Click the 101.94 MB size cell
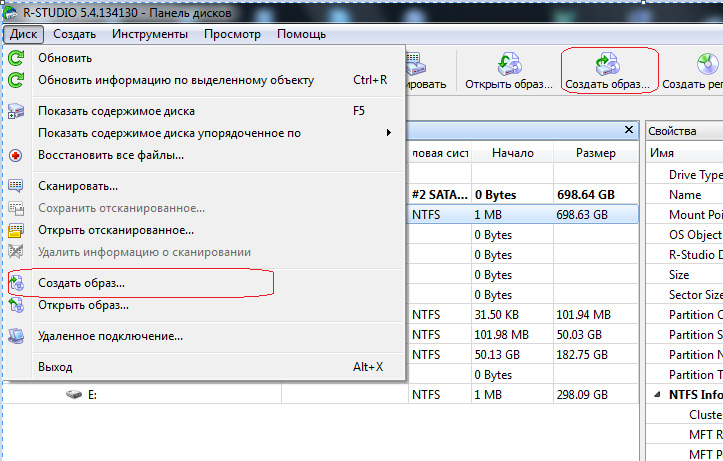Viewport: 723px width, 461px height. (596, 315)
